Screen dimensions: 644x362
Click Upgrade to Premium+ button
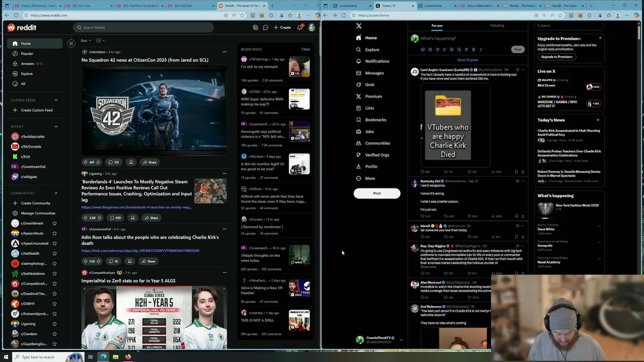coord(556,57)
